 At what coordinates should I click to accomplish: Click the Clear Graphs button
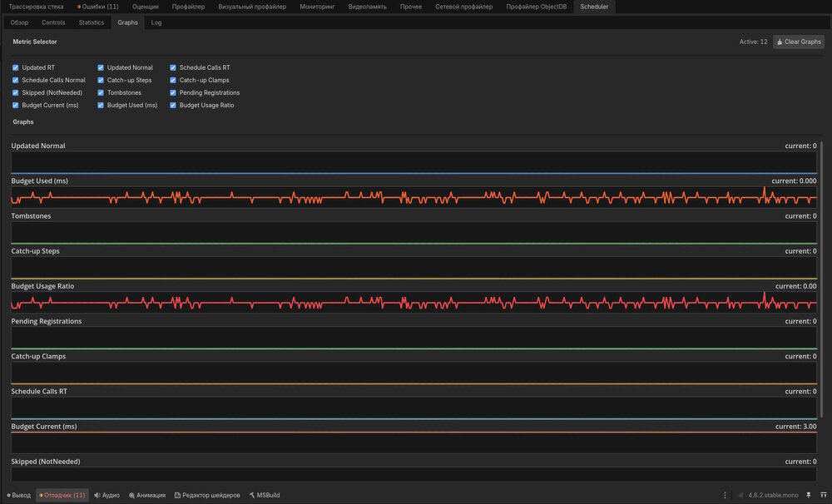tap(798, 42)
